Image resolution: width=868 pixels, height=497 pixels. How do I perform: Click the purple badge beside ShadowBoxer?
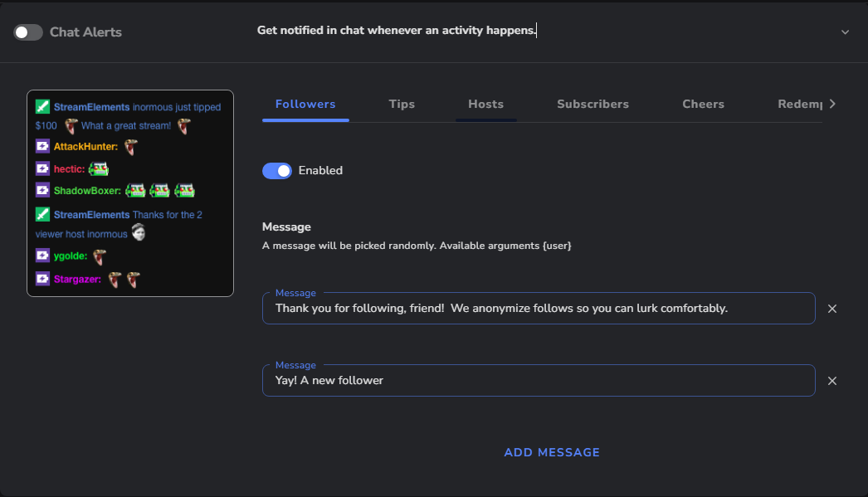tap(42, 190)
